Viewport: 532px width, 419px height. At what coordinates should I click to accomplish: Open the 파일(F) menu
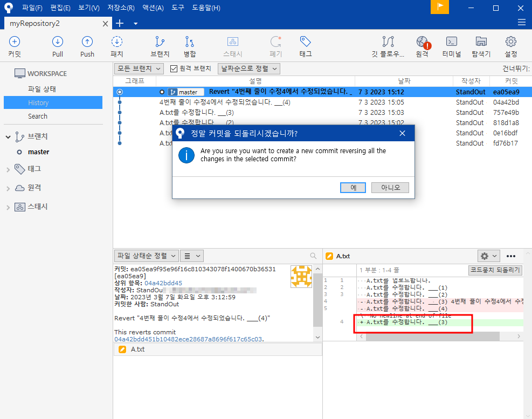32,8
